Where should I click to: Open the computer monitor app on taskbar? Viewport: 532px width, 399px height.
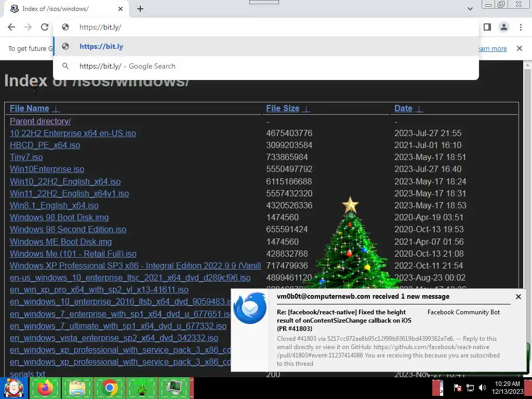pyautogui.click(x=174, y=388)
